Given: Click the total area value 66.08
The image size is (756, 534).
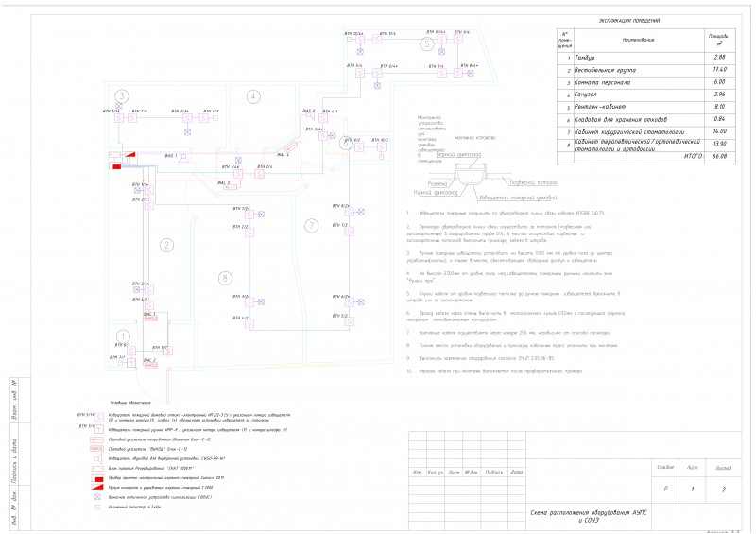Looking at the screenshot, I should point(719,157).
